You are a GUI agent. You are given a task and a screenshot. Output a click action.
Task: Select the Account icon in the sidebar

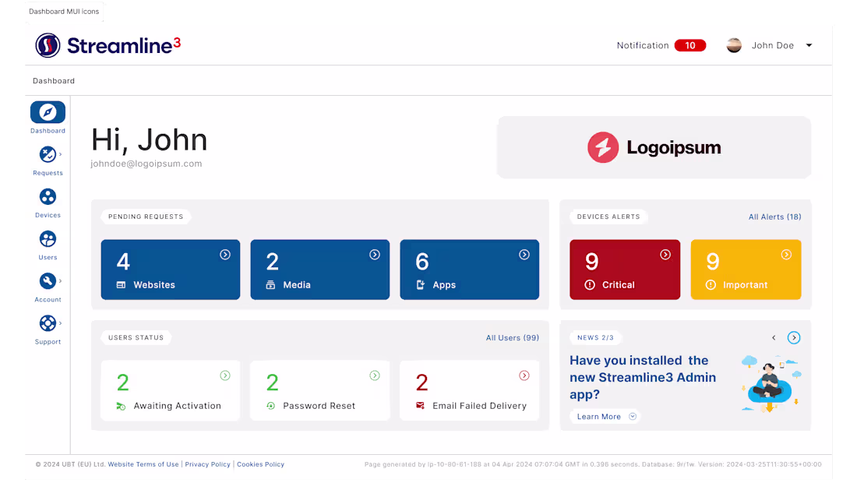click(x=48, y=281)
